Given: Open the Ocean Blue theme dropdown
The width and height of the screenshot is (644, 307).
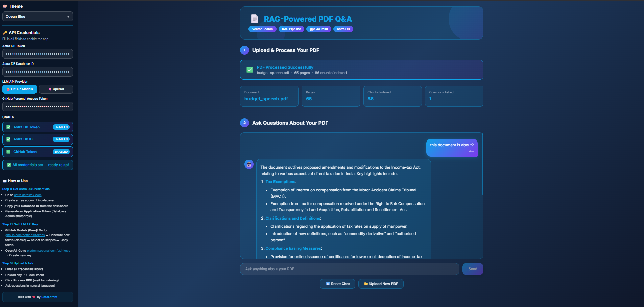Looking at the screenshot, I should point(37,16).
